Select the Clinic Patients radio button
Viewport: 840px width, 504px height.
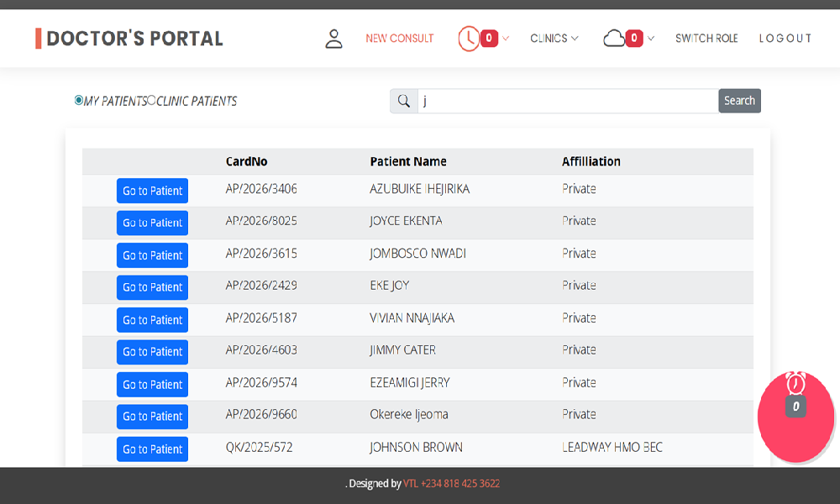point(152,100)
